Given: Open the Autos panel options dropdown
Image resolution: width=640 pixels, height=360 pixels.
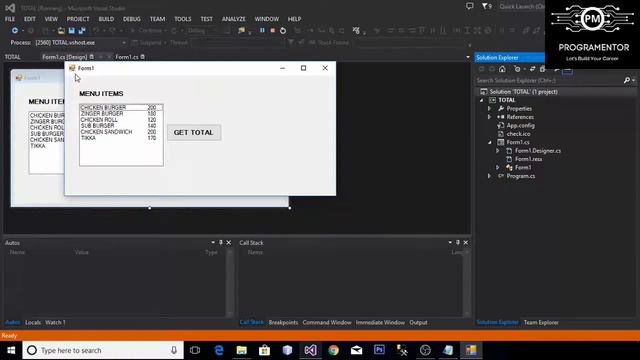Looking at the screenshot, I should click(213, 242).
